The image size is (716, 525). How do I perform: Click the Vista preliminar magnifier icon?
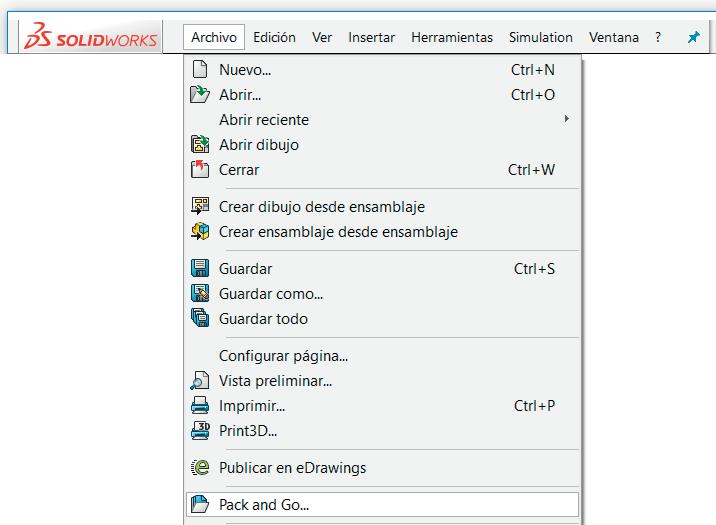(200, 380)
